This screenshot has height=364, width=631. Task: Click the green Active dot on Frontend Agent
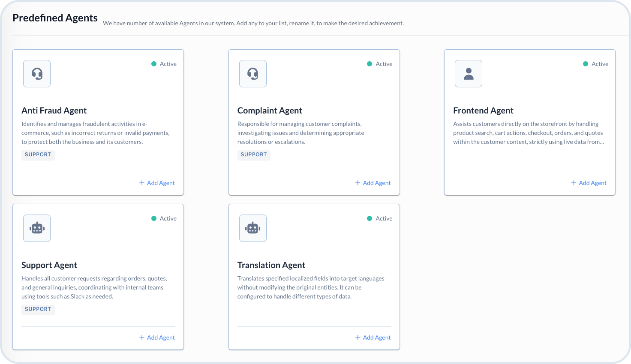coord(586,64)
